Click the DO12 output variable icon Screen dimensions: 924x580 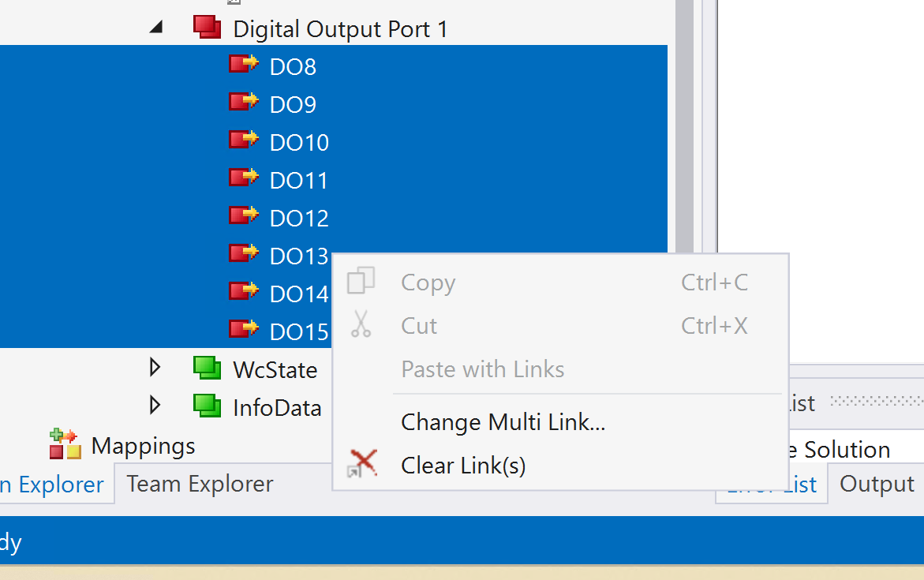coord(243,216)
